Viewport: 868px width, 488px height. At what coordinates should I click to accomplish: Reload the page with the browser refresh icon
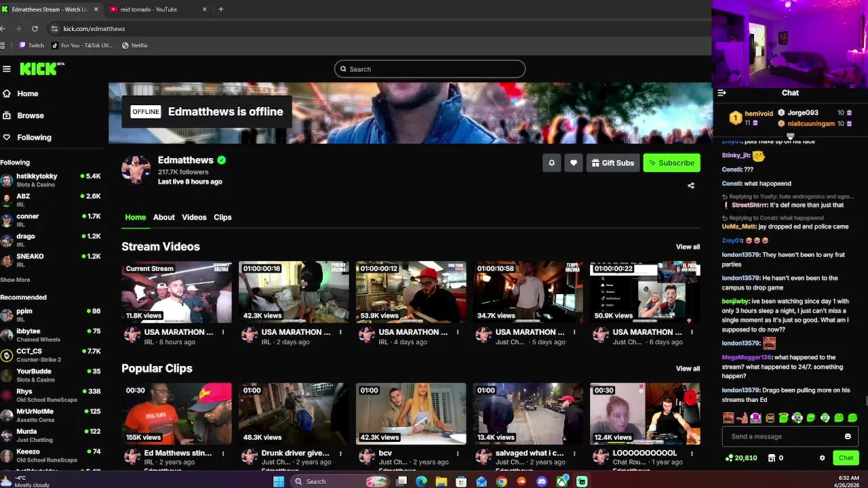tap(35, 28)
